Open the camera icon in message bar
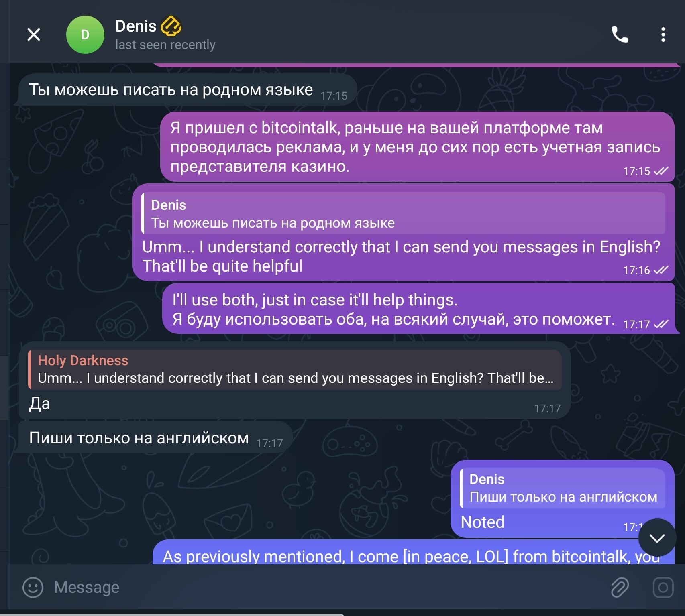Screen dimensions: 685x616 coord(663,588)
